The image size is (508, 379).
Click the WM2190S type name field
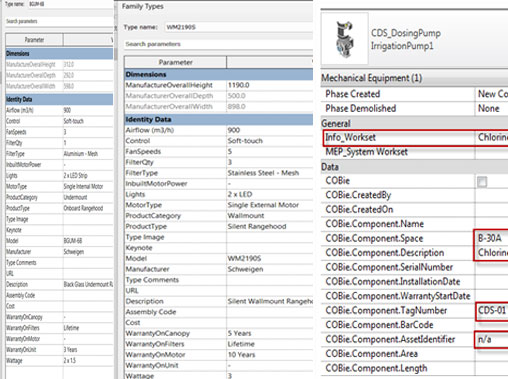(x=239, y=27)
